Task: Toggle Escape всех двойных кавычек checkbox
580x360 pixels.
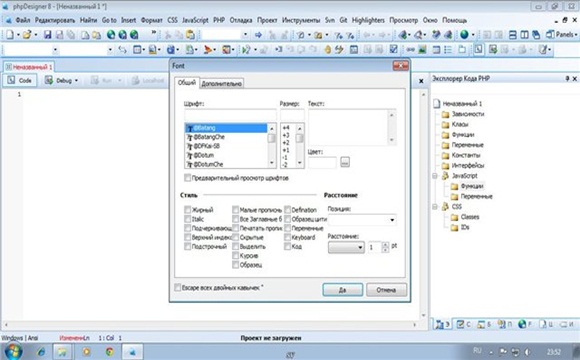Action: pos(178,287)
